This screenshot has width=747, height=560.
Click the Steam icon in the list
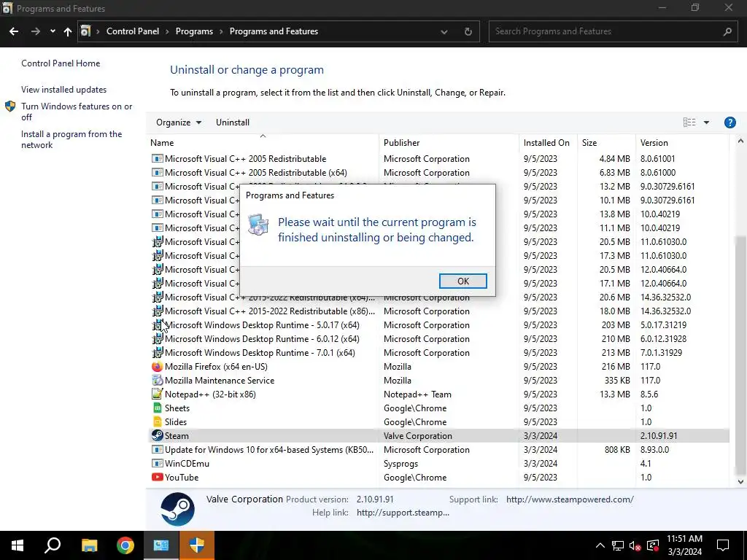coord(158,436)
